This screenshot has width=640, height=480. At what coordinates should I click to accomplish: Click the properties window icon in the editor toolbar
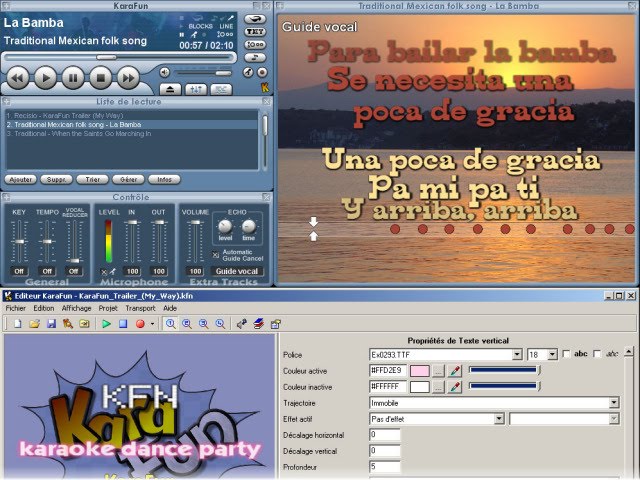276,324
